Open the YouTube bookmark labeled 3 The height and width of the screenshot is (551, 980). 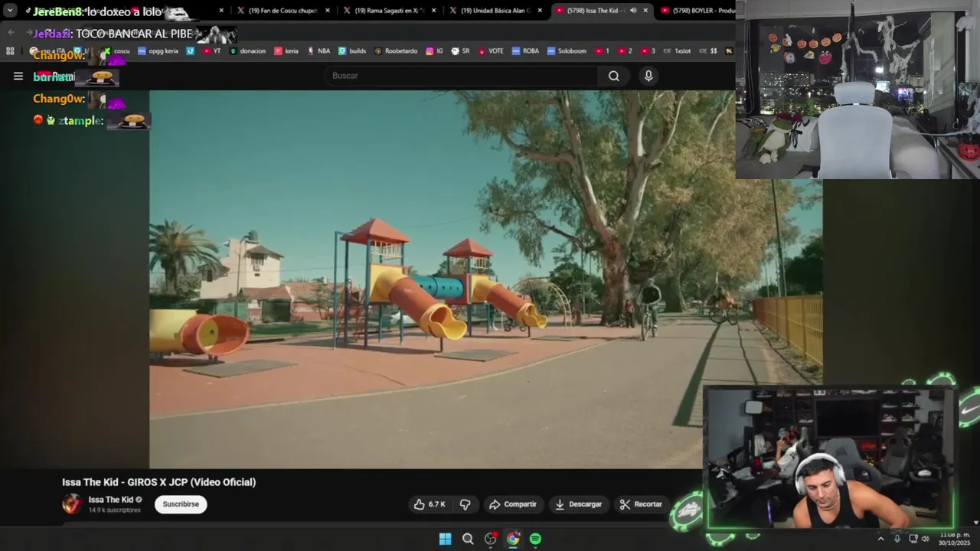click(648, 51)
